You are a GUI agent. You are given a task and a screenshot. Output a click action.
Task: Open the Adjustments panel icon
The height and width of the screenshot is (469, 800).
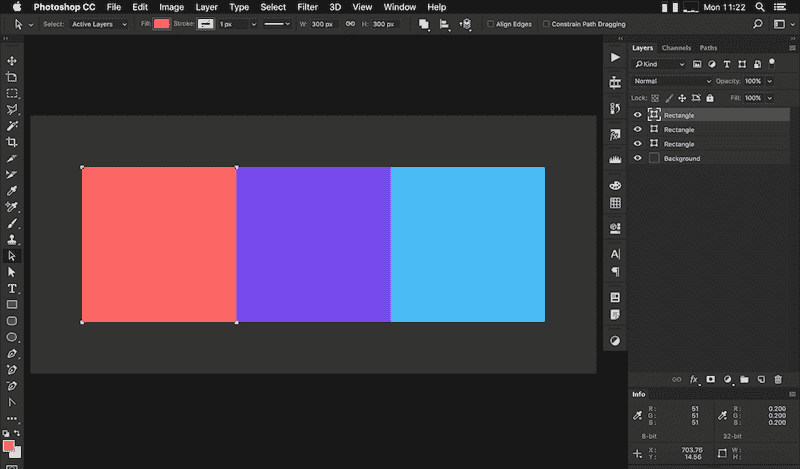pyautogui.click(x=615, y=340)
